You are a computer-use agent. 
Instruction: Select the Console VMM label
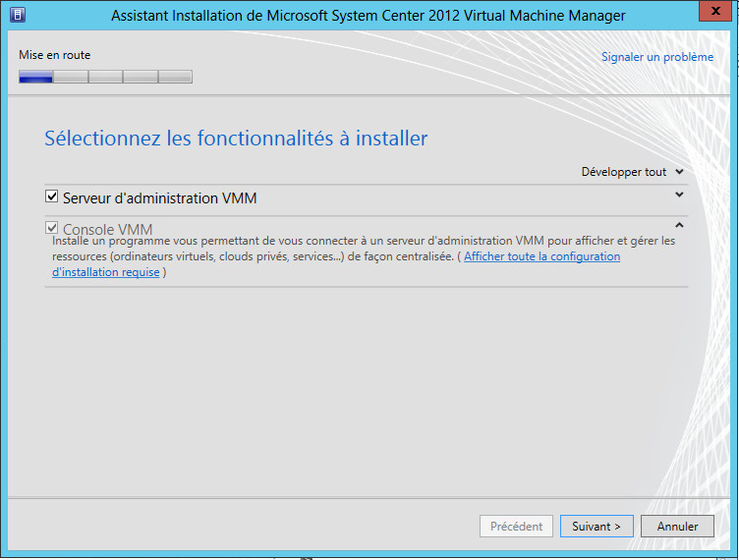pos(107,229)
